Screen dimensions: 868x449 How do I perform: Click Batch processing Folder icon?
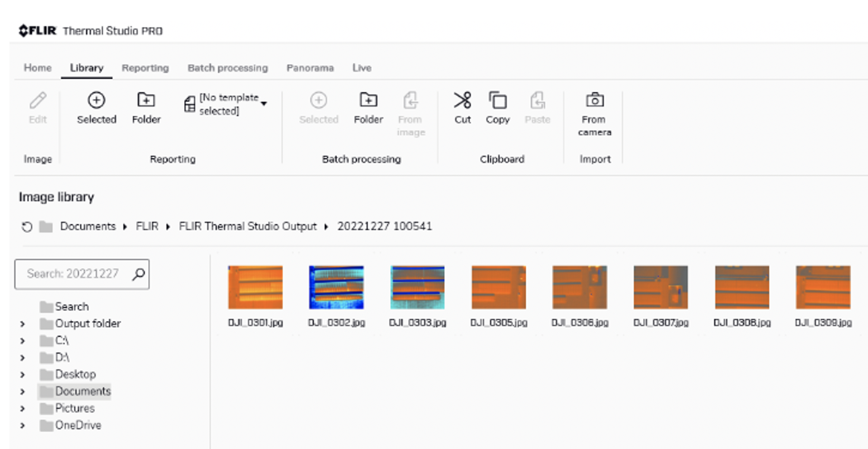pos(368,101)
